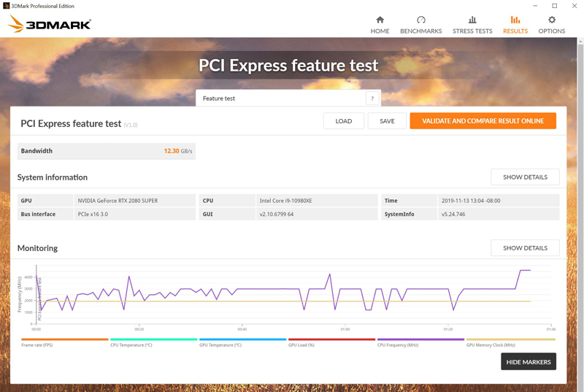Viewport: 584px width, 392px height.
Task: Click the V1.0 version label
Action: click(131, 125)
